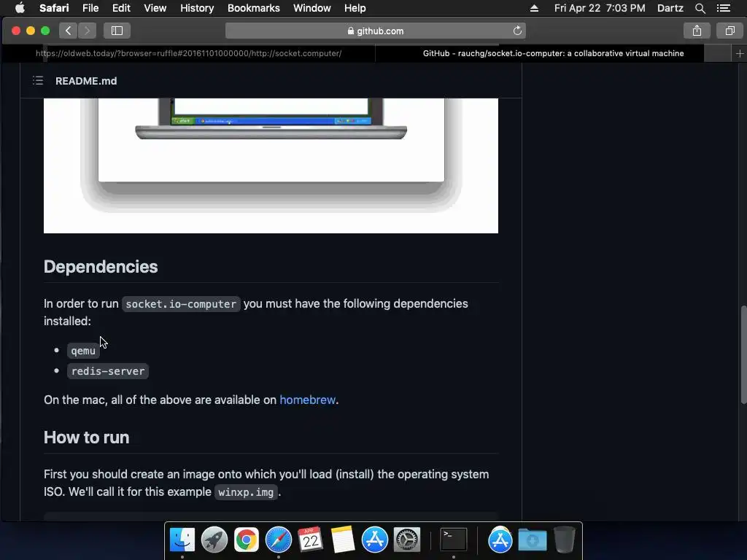Screen dimensions: 747x560
Task: Open the Trash in the Dock
Action: [x=565, y=540]
